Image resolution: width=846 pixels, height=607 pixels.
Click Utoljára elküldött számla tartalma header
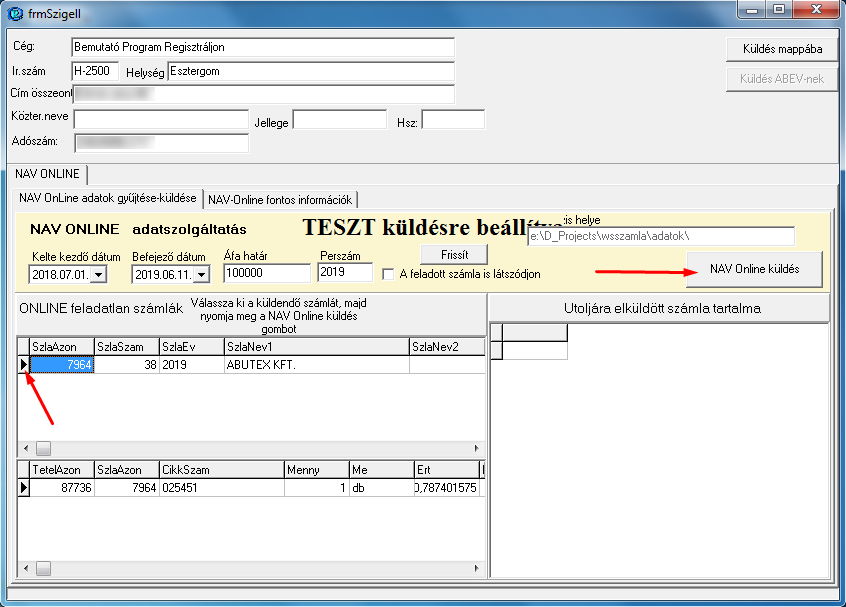tap(661, 308)
